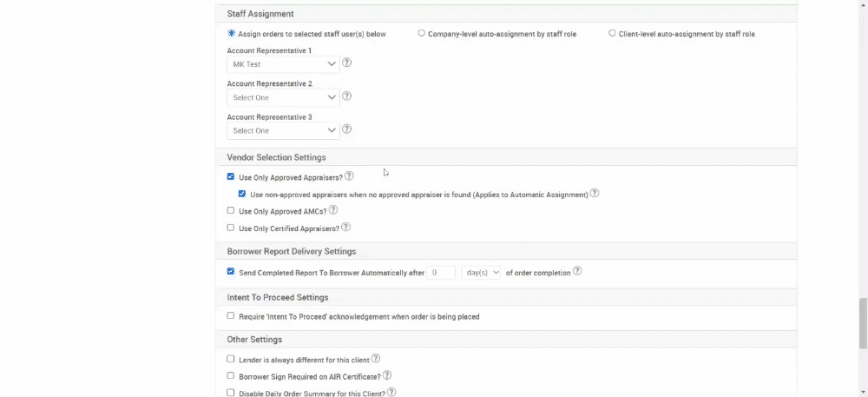Screen dimensions: 868x397
Task: Open help icon beside Account Representative 1
Action: tap(346, 63)
